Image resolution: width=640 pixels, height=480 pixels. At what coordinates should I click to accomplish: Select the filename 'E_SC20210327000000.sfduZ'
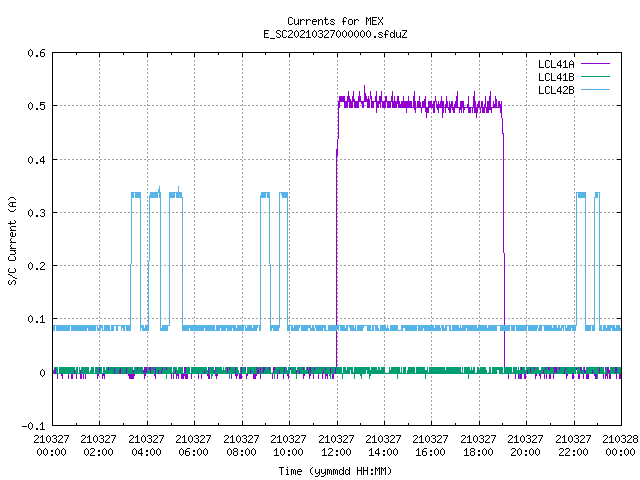pos(335,34)
